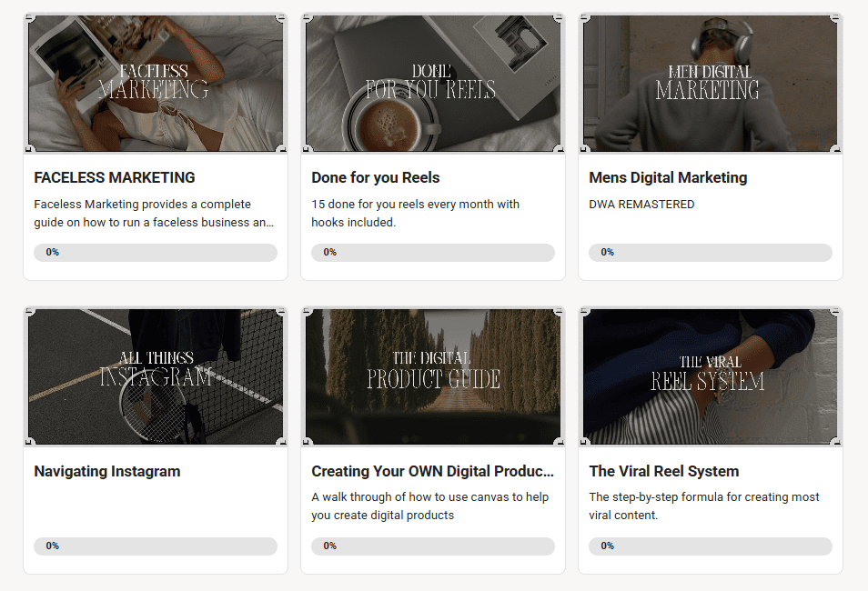The height and width of the screenshot is (591, 868).
Task: Click The Digital Product Guide thumbnail
Action: (432, 376)
